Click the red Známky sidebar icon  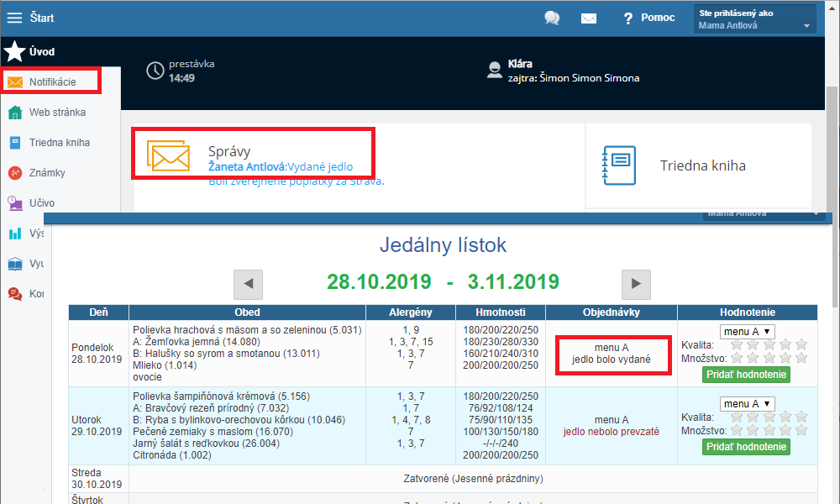(15, 173)
